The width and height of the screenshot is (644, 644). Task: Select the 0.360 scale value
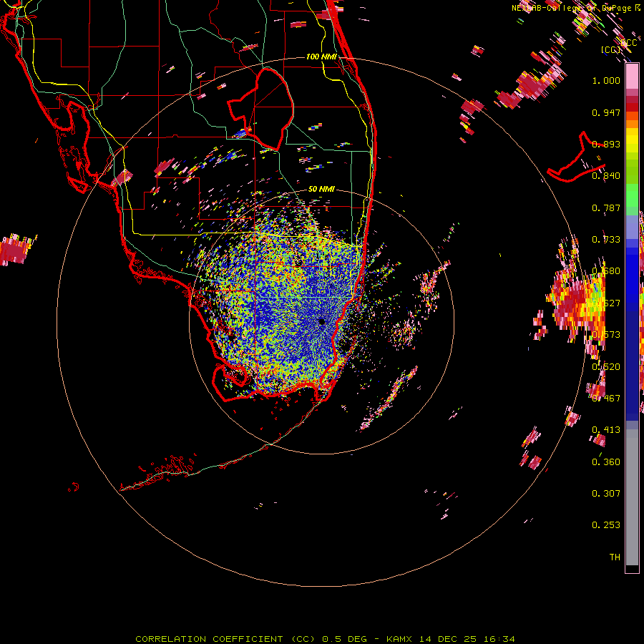click(x=606, y=462)
